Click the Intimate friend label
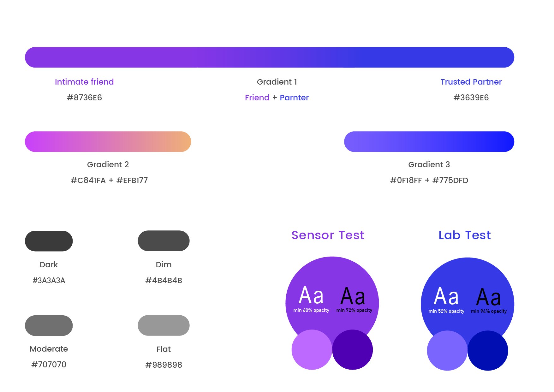Viewport: 554px width, 392px height. click(x=84, y=82)
